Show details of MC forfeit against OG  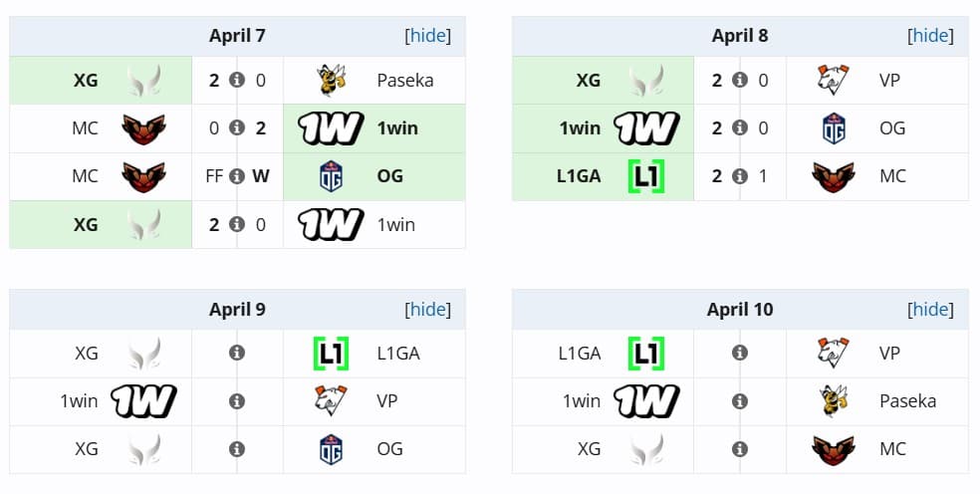click(237, 176)
